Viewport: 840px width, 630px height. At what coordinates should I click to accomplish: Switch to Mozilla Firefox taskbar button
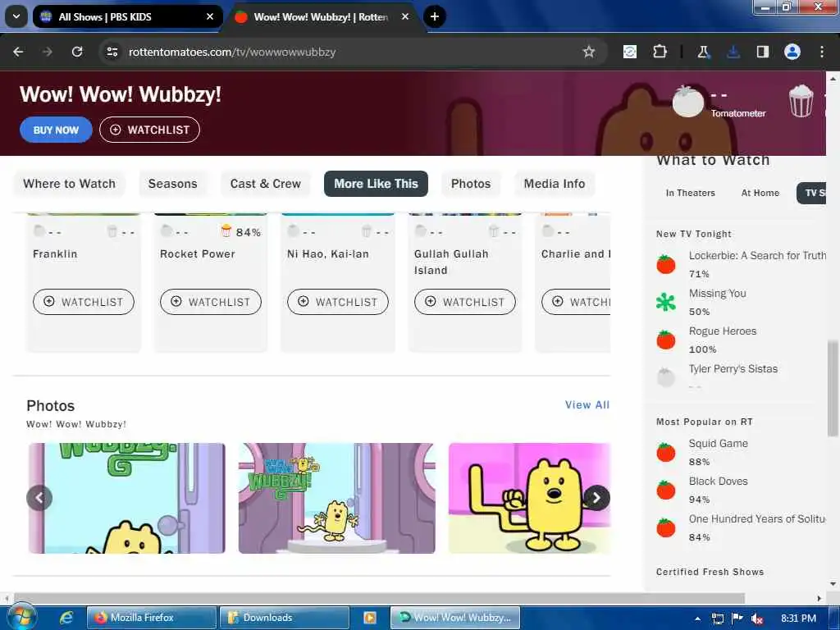152,618
